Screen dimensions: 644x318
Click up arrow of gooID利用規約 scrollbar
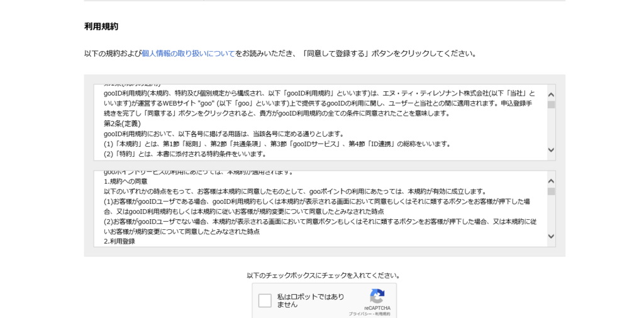[x=551, y=94]
